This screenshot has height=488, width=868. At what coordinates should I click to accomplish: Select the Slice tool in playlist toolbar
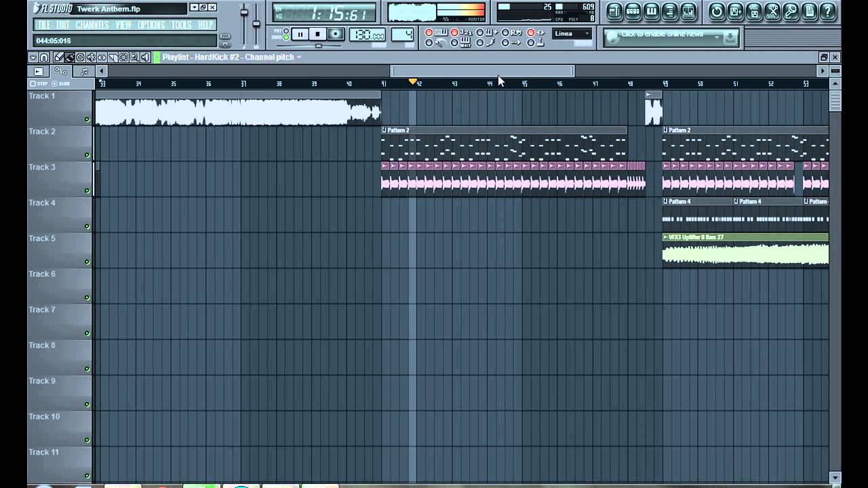(x=113, y=58)
